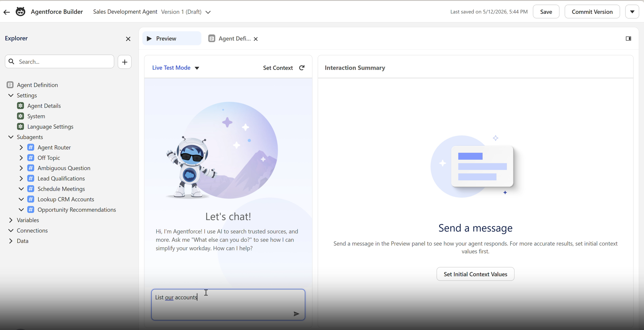Click the Commit Version button

pos(592,12)
